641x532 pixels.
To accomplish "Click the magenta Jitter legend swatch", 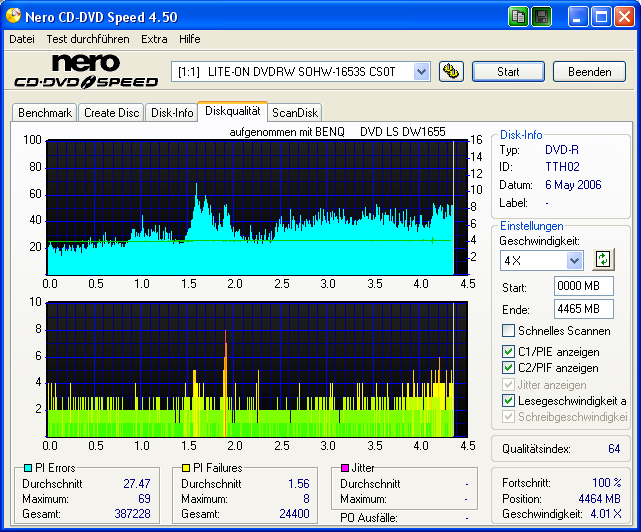I will click(x=345, y=468).
